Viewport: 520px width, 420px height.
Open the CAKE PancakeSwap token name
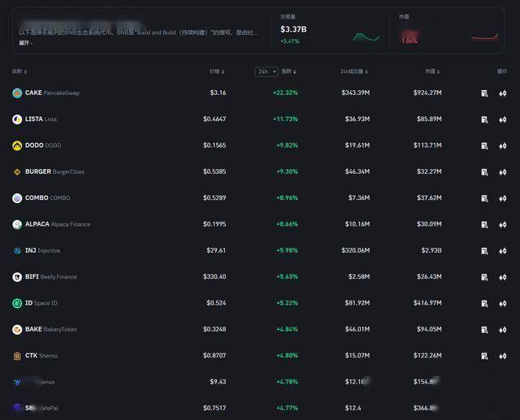coord(52,93)
